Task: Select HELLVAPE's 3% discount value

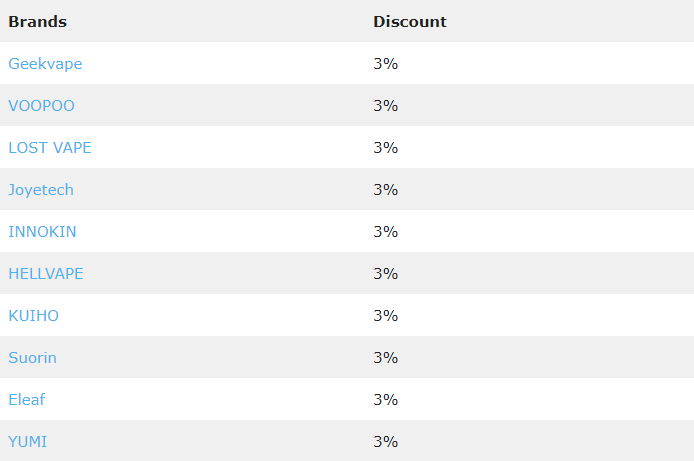Action: [x=386, y=274]
